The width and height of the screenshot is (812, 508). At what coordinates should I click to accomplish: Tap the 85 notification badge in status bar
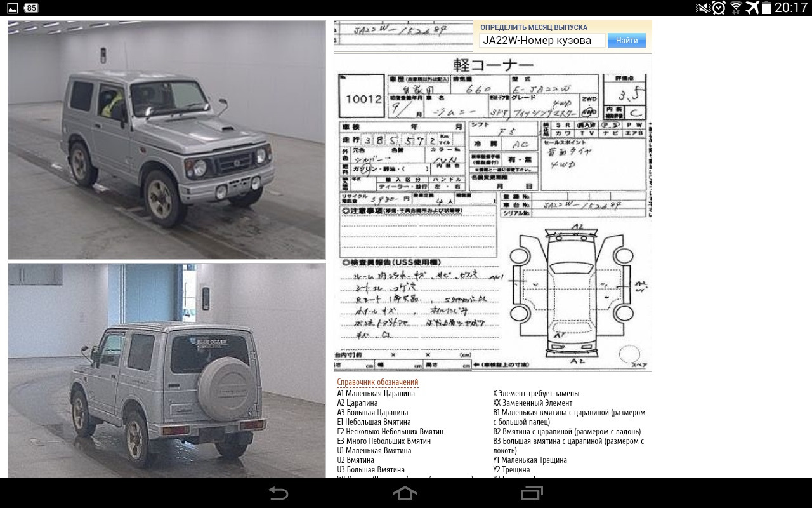click(x=30, y=8)
